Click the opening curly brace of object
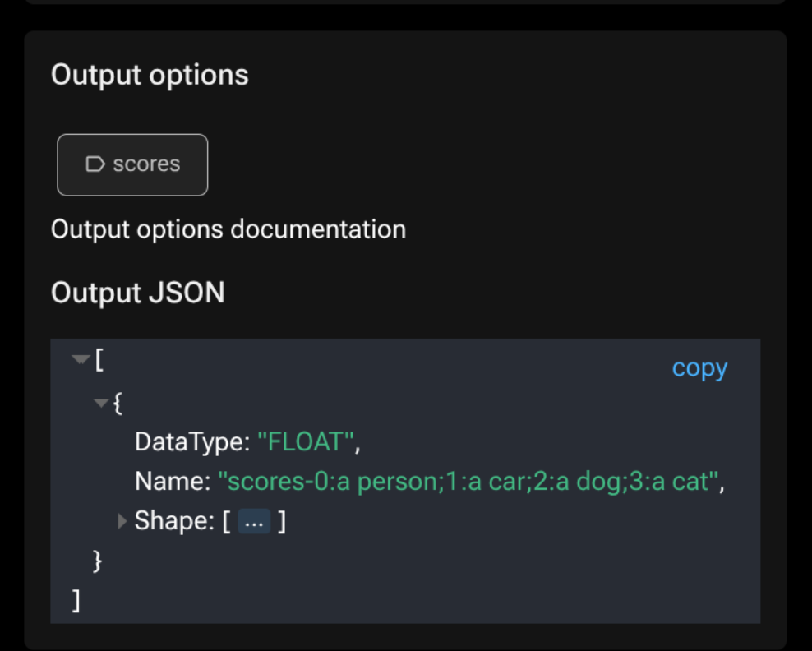This screenshot has width=812, height=651. pyautogui.click(x=118, y=403)
